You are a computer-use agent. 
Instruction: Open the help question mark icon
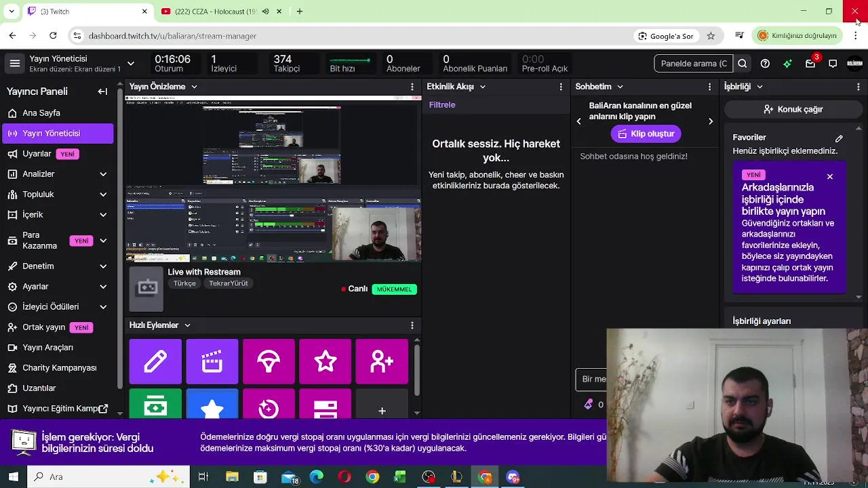(765, 64)
